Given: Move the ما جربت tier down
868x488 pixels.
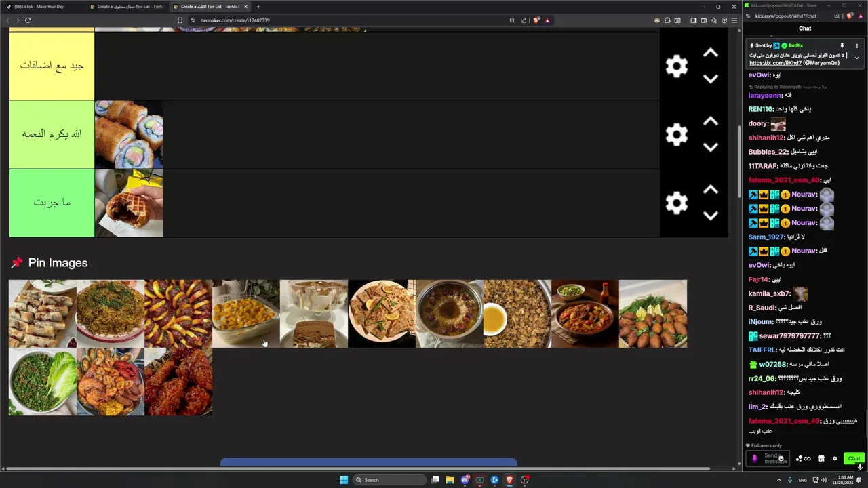Looking at the screenshot, I should 710,216.
